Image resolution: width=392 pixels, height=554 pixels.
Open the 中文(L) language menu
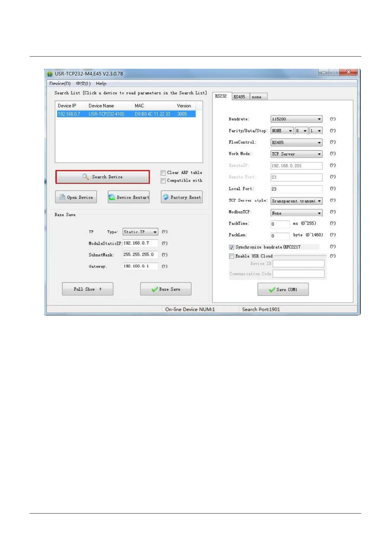(83, 84)
